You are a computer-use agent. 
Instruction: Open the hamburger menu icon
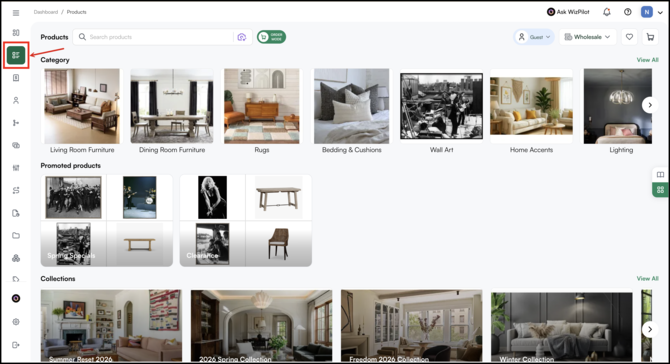tap(16, 13)
